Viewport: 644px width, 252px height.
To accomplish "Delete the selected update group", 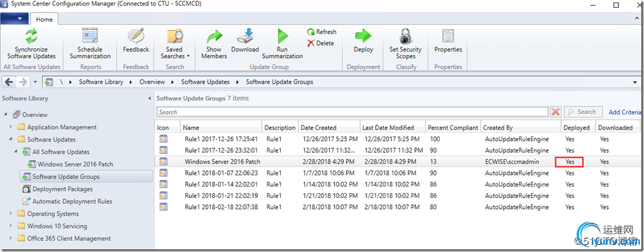I will 321,43.
